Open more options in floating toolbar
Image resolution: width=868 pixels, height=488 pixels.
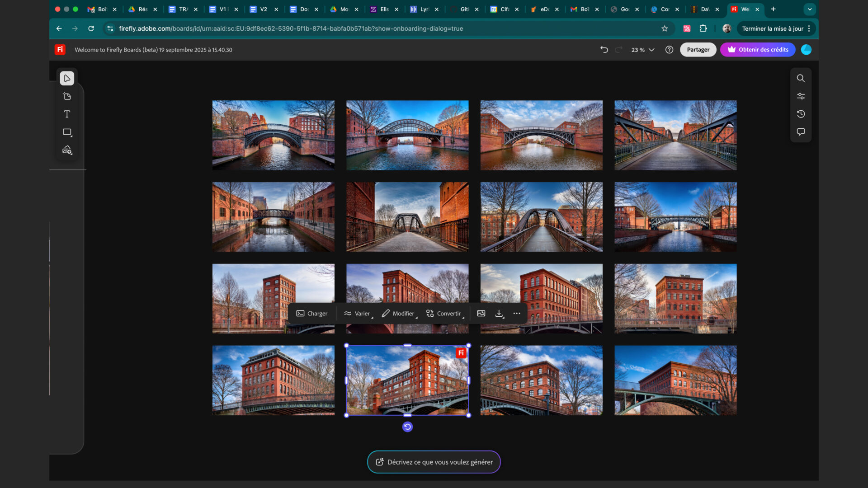(517, 314)
